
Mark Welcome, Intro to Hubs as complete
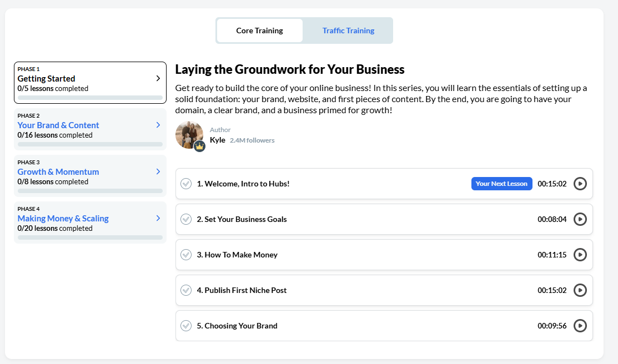[x=186, y=184]
